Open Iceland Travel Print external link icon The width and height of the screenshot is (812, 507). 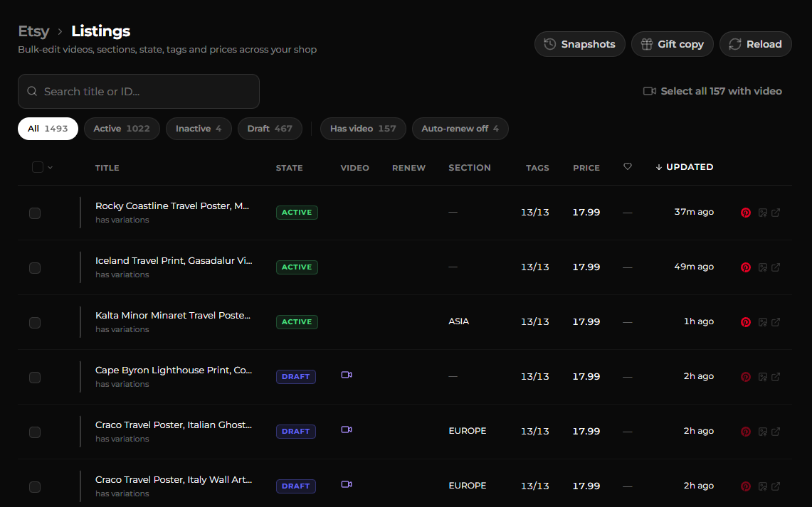pos(776,267)
